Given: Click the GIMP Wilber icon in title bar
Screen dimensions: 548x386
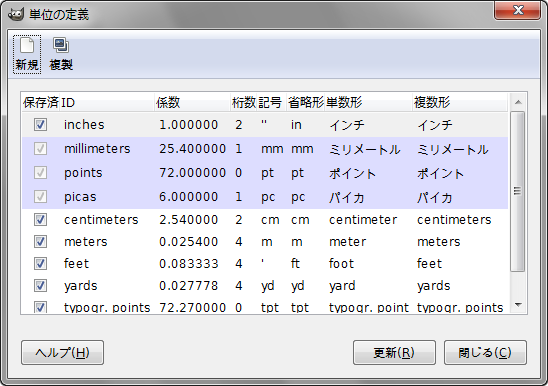Looking at the screenshot, I should [x=15, y=14].
